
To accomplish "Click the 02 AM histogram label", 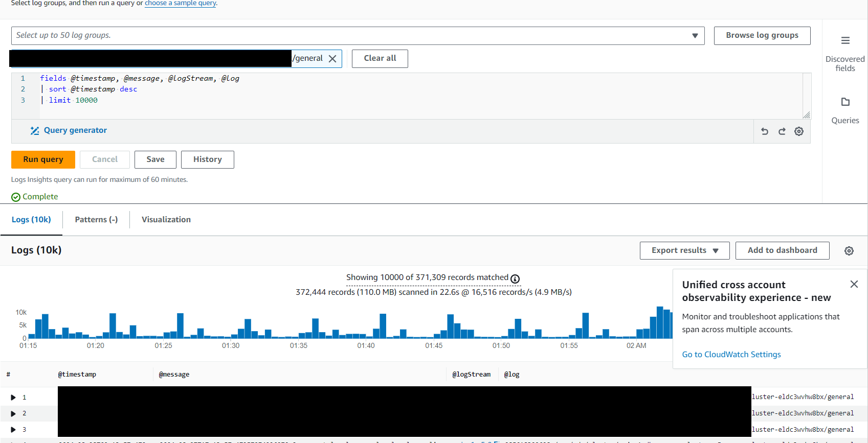I will (636, 346).
